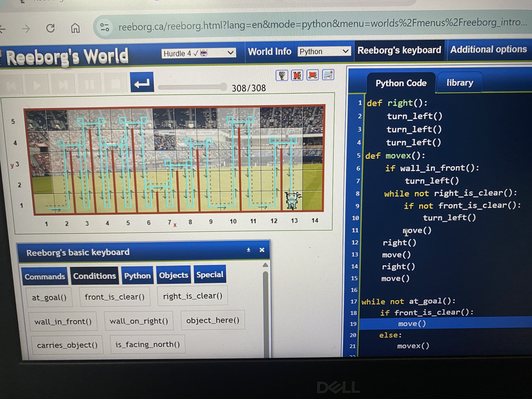The image size is (532, 399).
Task: Switch to the library editor tab
Action: (460, 83)
